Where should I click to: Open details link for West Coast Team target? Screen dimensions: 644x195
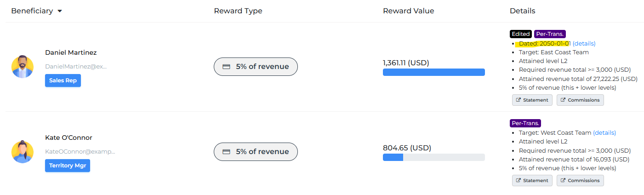point(604,133)
